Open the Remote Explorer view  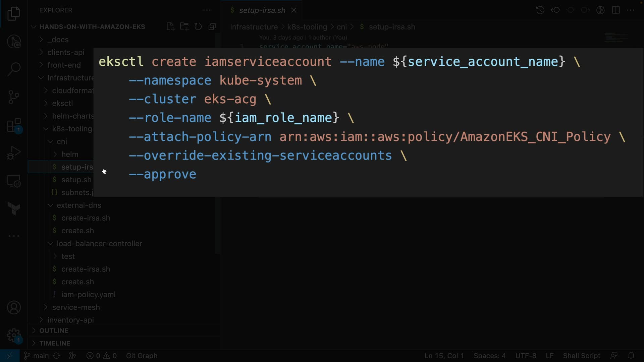14,181
